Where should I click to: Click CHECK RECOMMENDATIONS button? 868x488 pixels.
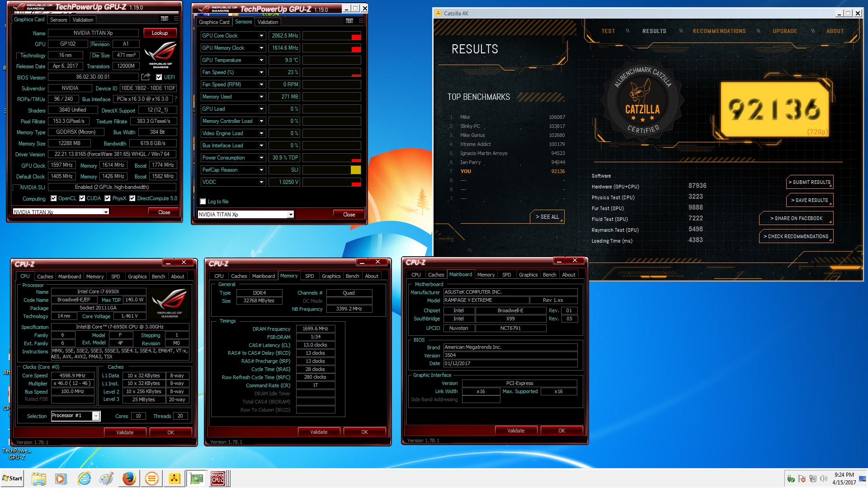(796, 236)
